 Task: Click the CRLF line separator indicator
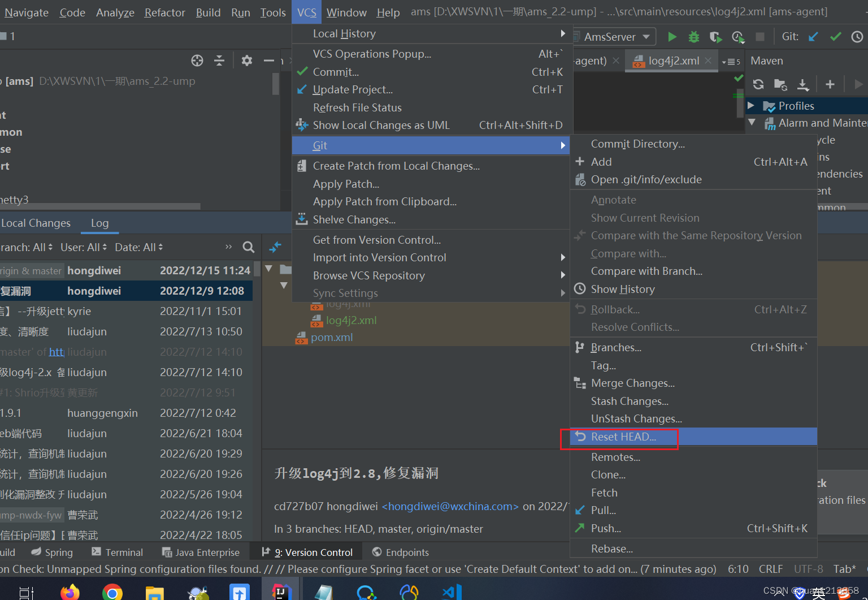click(x=771, y=569)
